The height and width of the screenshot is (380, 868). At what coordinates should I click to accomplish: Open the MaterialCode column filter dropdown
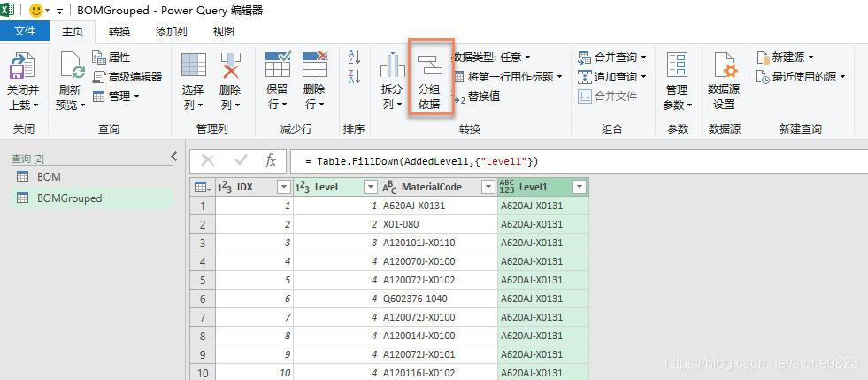point(488,187)
